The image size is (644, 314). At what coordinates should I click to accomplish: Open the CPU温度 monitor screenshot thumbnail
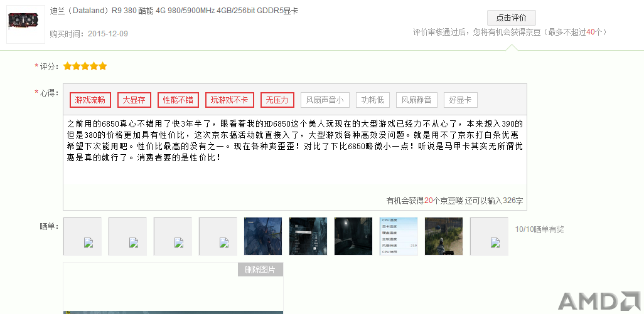click(x=399, y=236)
